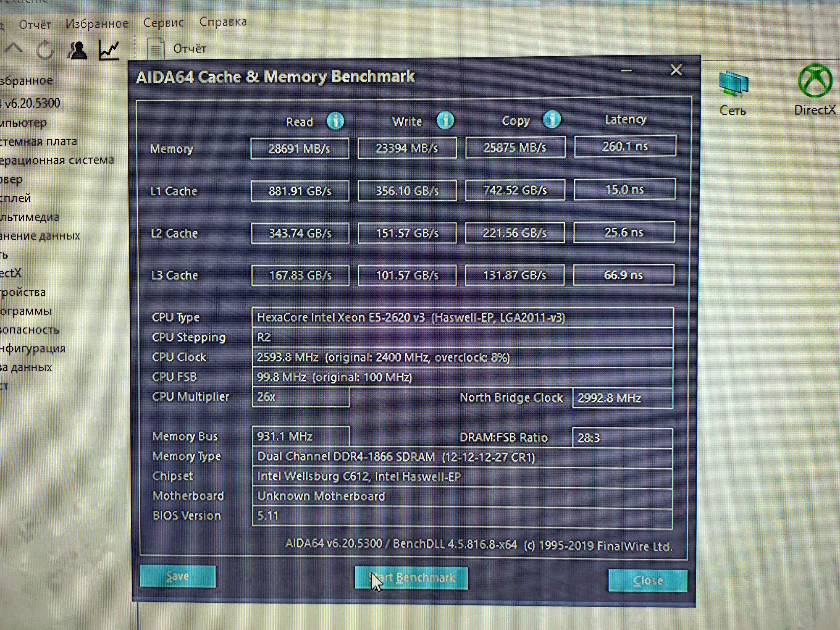Open the Справка menu

pyautogui.click(x=223, y=22)
